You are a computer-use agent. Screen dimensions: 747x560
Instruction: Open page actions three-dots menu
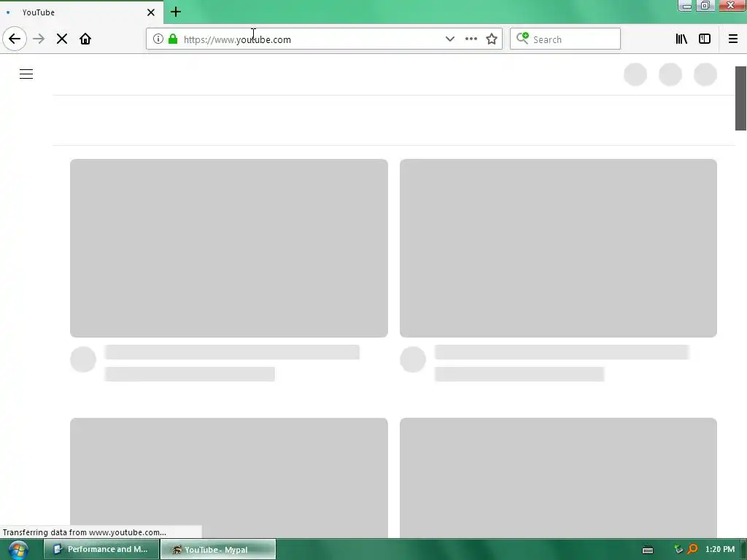tap(471, 39)
